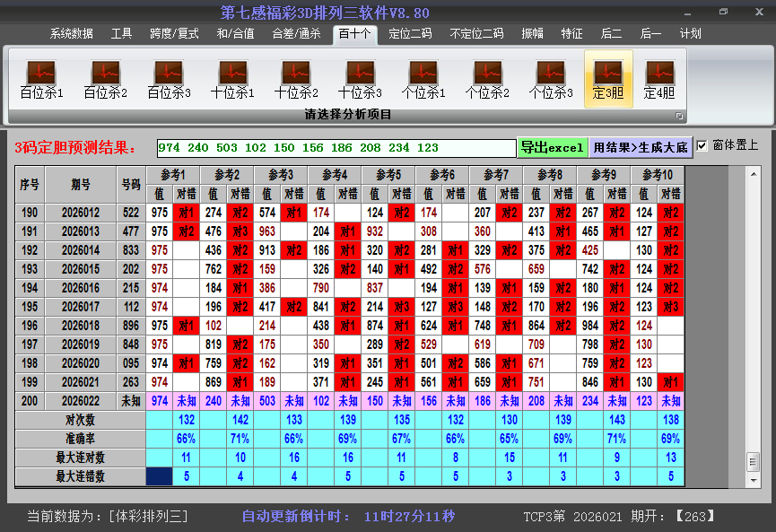Image resolution: width=776 pixels, height=532 pixels.
Task: Expand the ribbon group dialog launcher
Action: tap(679, 116)
